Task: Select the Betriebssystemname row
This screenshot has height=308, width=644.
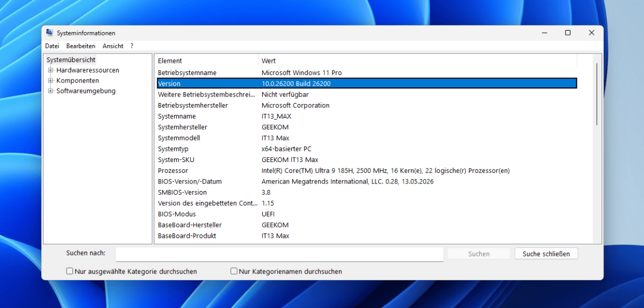Action: tap(367, 72)
